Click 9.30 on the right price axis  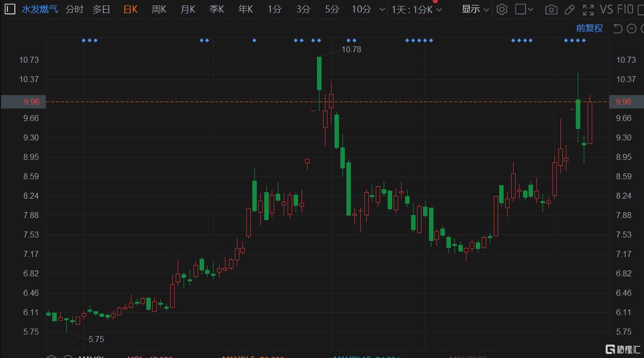[624, 137]
